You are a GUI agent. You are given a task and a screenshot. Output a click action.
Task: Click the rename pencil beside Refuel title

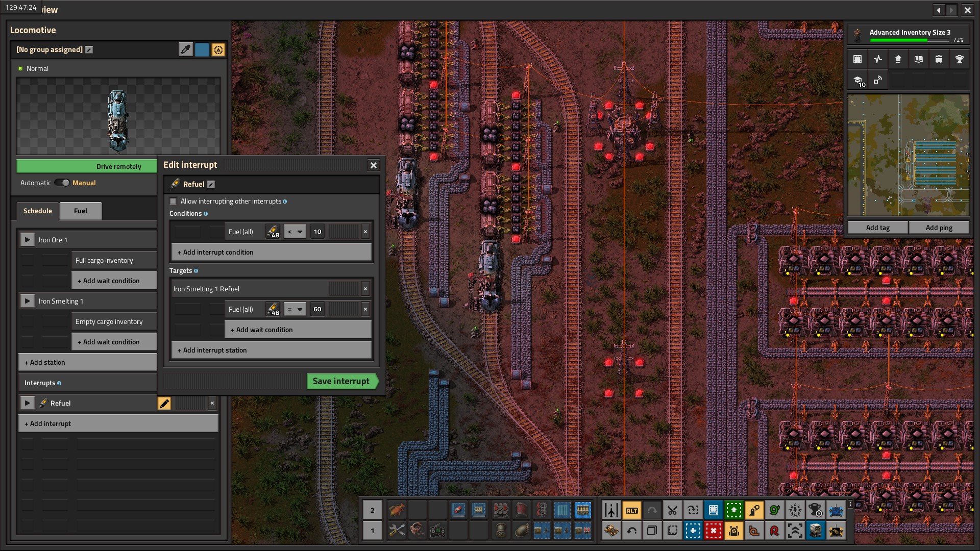tap(211, 184)
